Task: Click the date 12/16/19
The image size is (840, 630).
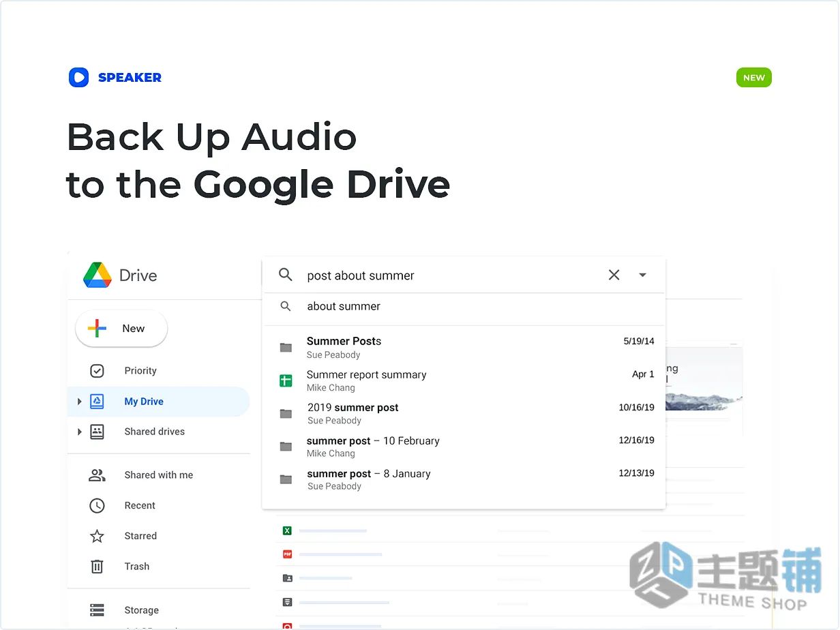Action: tap(636, 440)
